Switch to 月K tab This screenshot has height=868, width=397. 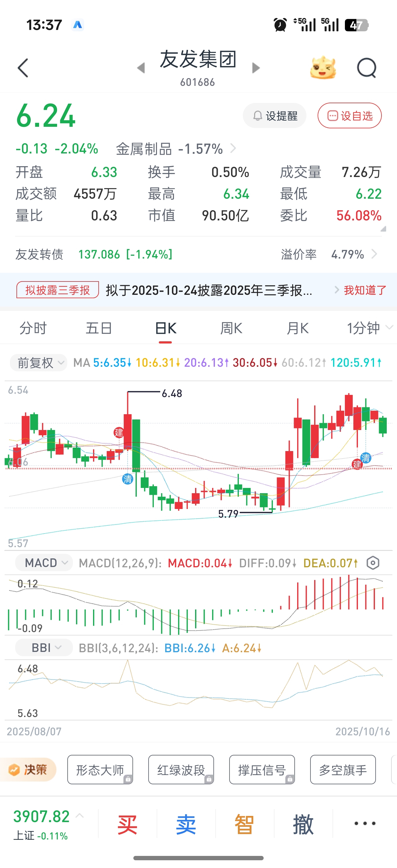tap(297, 328)
